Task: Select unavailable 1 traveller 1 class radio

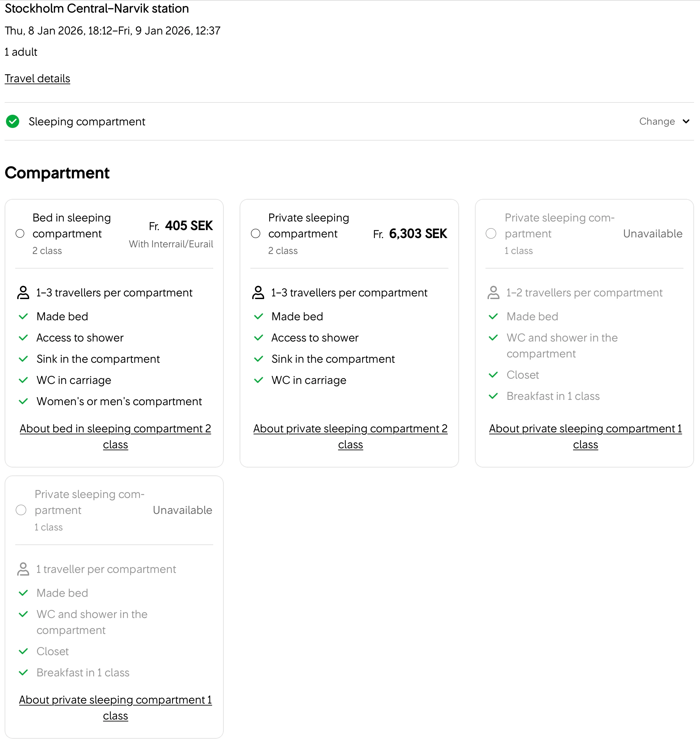Action: [x=21, y=511]
